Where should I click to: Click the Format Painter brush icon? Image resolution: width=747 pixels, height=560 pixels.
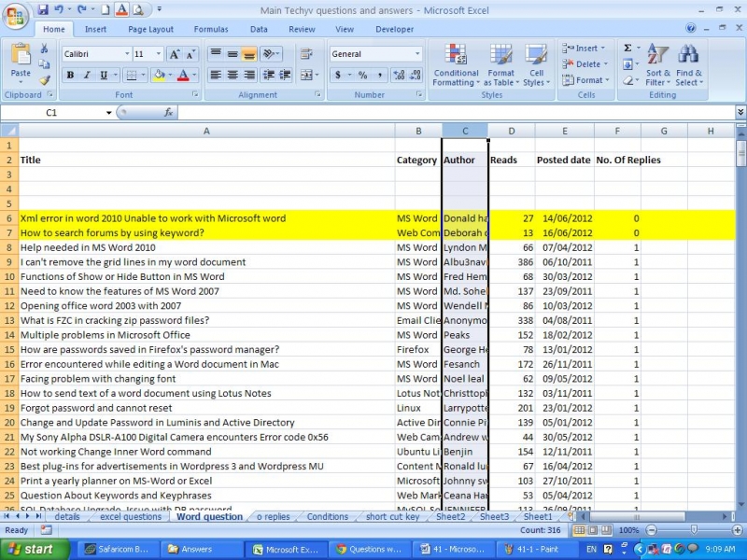coord(45,81)
